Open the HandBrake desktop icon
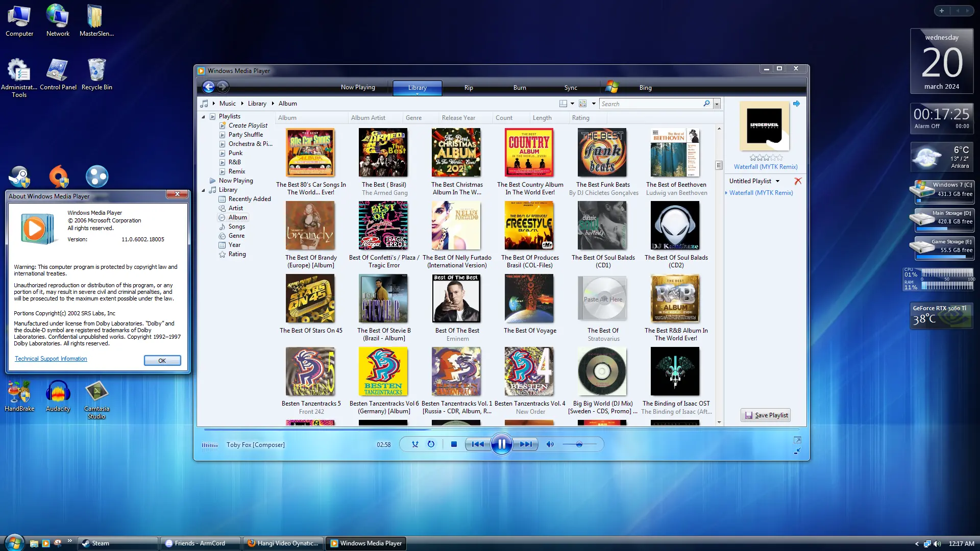Viewport: 980px width, 551px height. point(19,396)
